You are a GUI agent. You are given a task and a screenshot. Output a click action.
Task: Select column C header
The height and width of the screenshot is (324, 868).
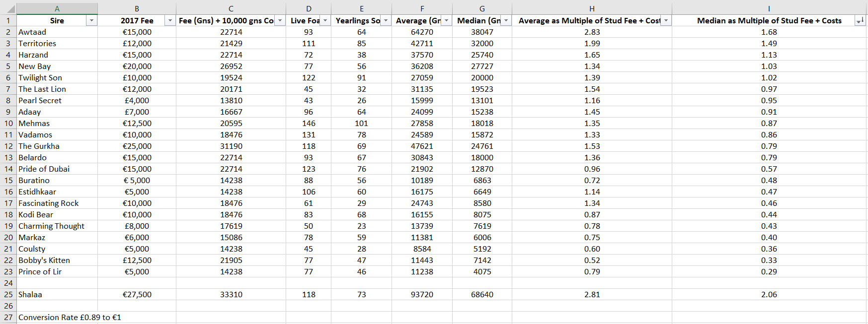pyautogui.click(x=231, y=8)
